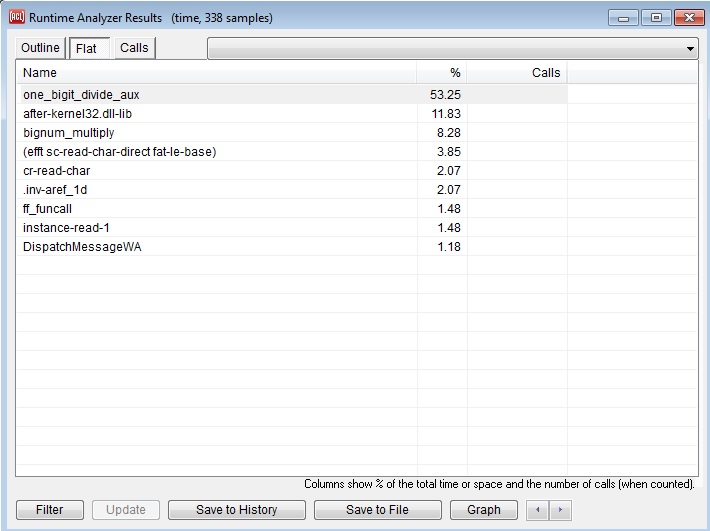
Task: Switch to the Outline tab
Action: click(x=41, y=48)
